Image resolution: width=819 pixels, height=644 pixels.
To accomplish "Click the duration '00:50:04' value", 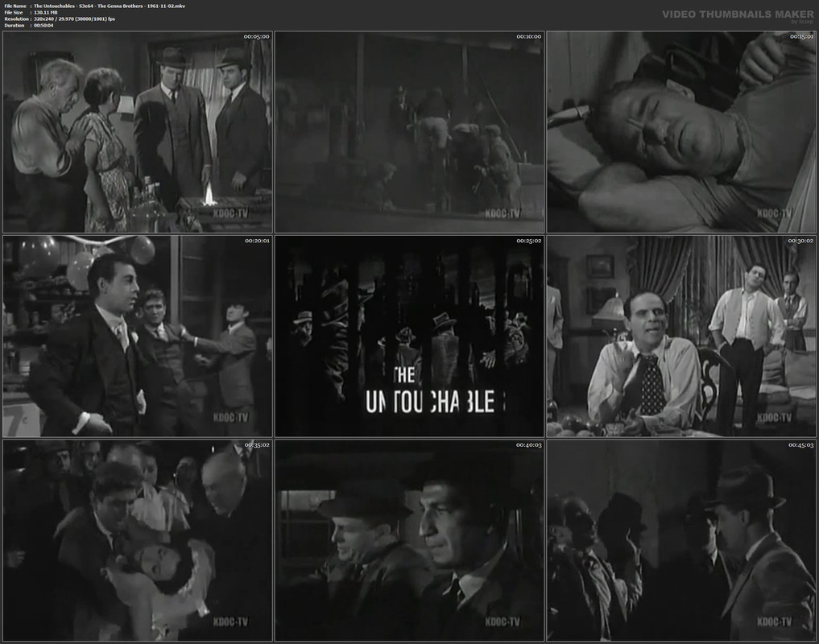I will pyautogui.click(x=43, y=25).
